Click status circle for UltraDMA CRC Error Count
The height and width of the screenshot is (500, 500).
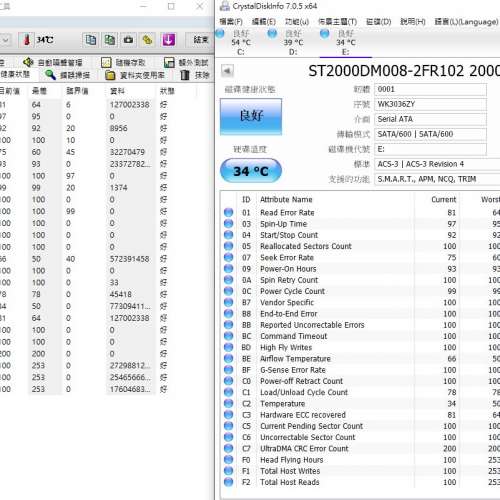[229, 448]
